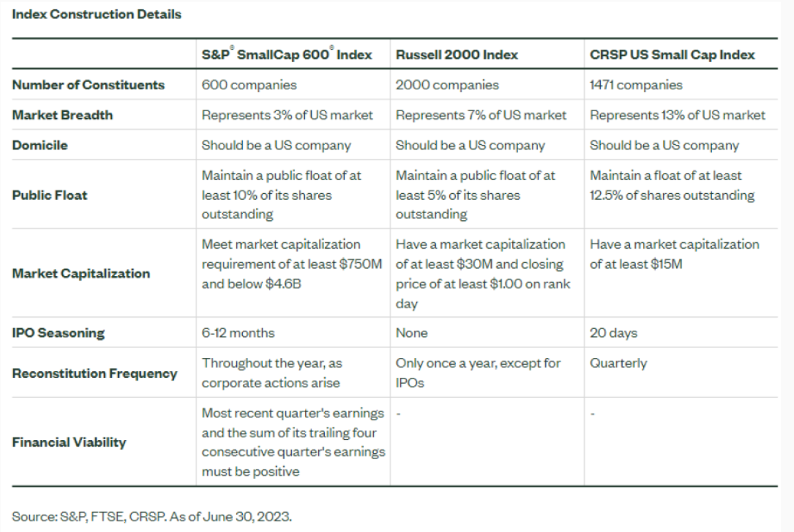Click the "20 days" cell
The height and width of the screenshot is (532, 794).
(x=613, y=333)
